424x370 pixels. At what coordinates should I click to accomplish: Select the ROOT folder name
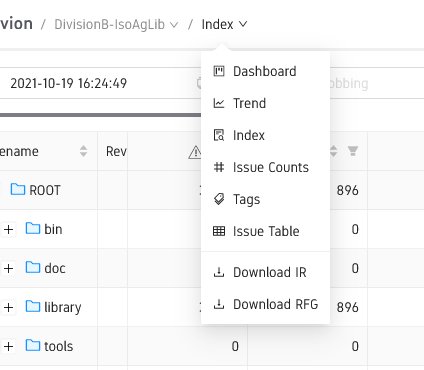tap(45, 190)
